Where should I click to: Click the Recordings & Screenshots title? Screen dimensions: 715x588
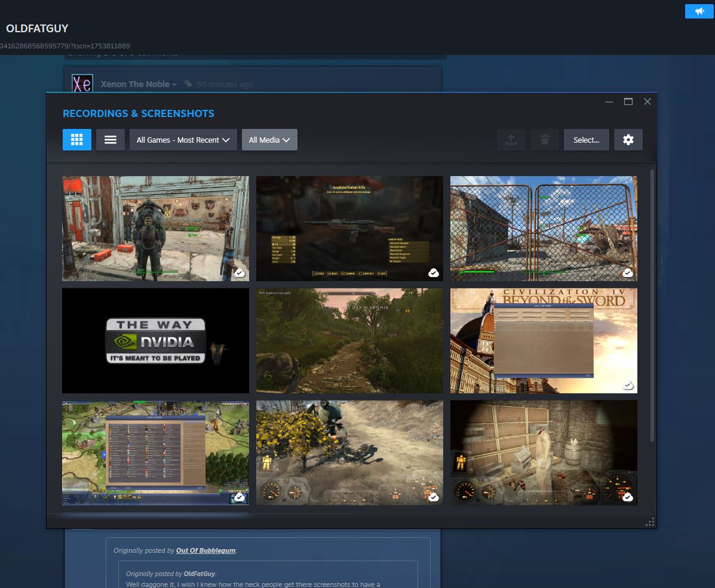(x=138, y=113)
